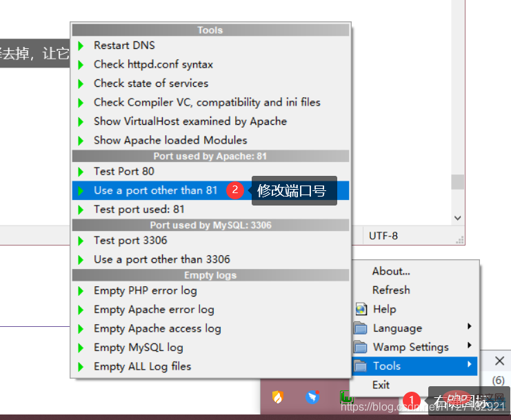Click the Tools folder icon
Screen dimensions: 511x420
coord(361,366)
